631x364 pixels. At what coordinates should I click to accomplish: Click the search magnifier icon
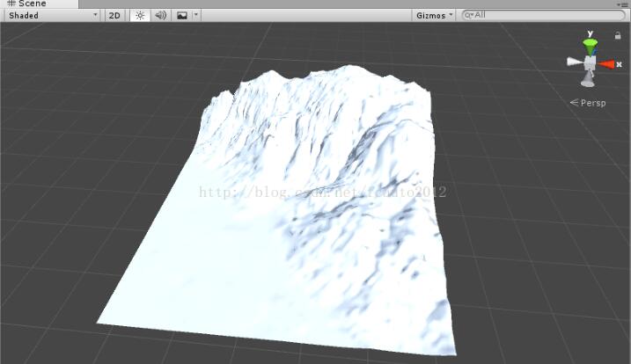point(468,15)
